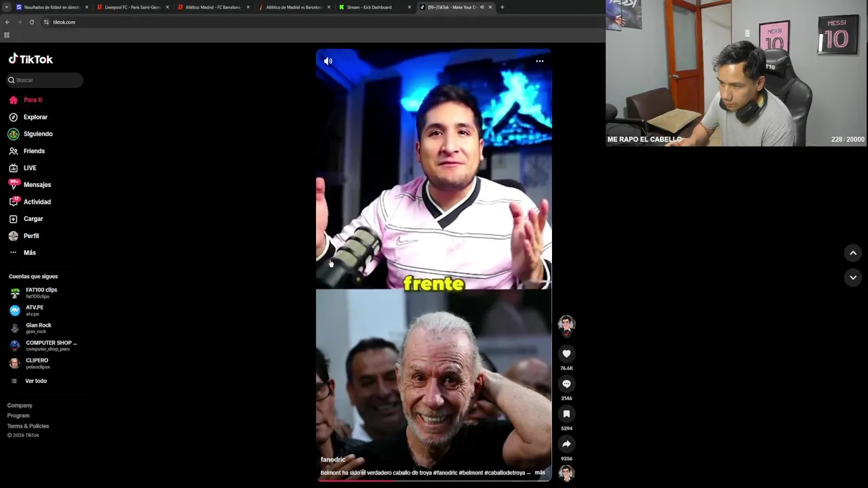
Task: Click the TikTok logo
Action: coord(31,59)
